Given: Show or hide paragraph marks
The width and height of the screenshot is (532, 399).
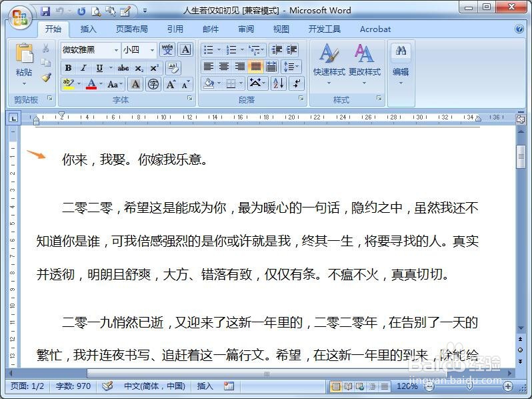Looking at the screenshot, I should (x=297, y=83).
